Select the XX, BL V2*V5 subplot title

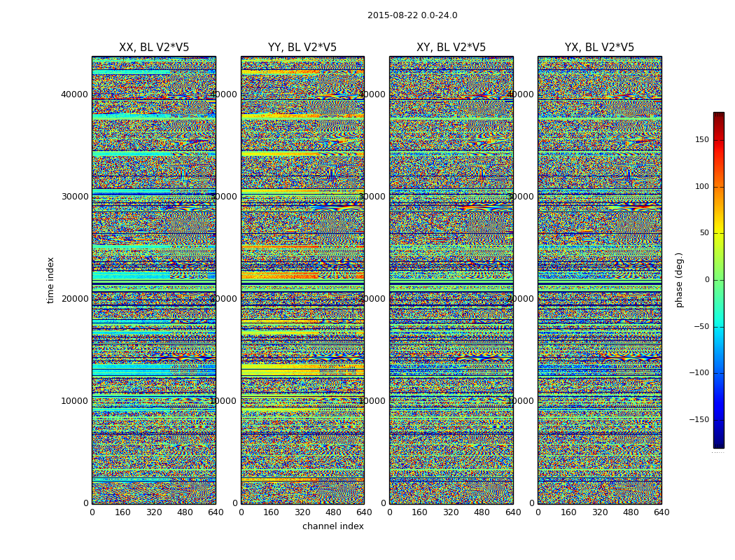pos(154,48)
